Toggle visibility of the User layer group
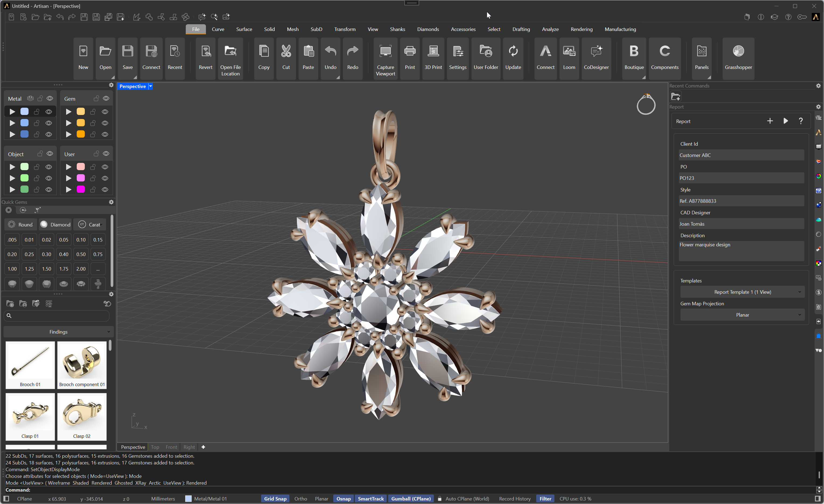Image resolution: width=824 pixels, height=504 pixels. 106,153
